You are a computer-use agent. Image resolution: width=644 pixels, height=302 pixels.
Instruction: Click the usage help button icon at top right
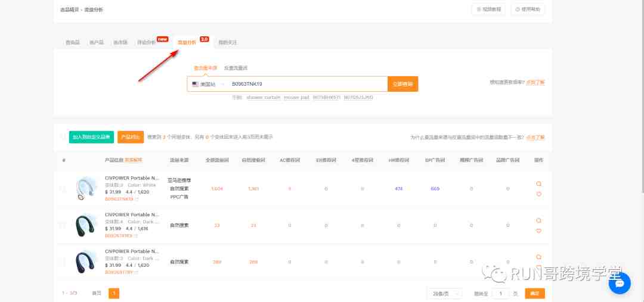coord(517,9)
